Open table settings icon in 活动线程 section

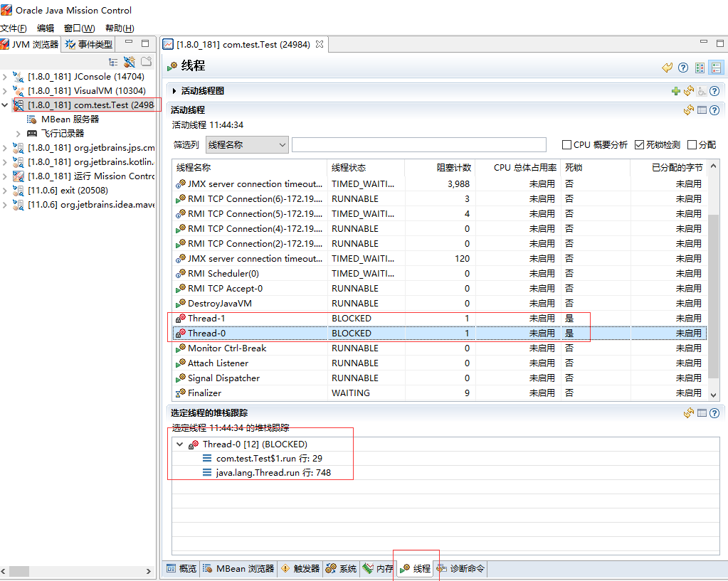click(x=702, y=110)
